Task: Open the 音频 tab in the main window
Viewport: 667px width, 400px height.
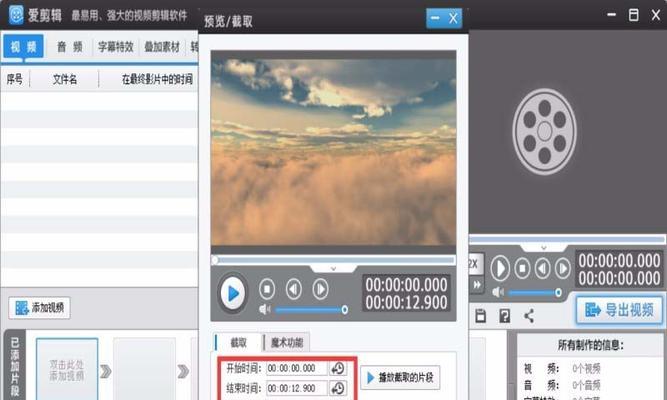Action: 70,47
